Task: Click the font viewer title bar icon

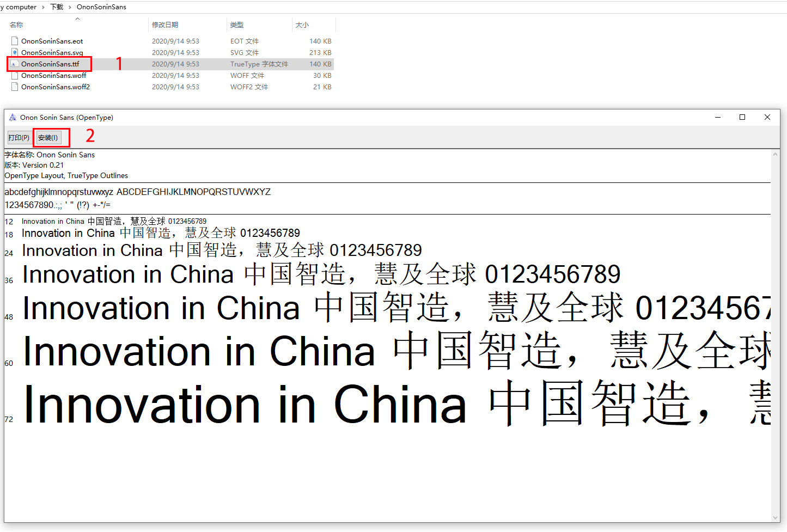Action: coord(13,117)
